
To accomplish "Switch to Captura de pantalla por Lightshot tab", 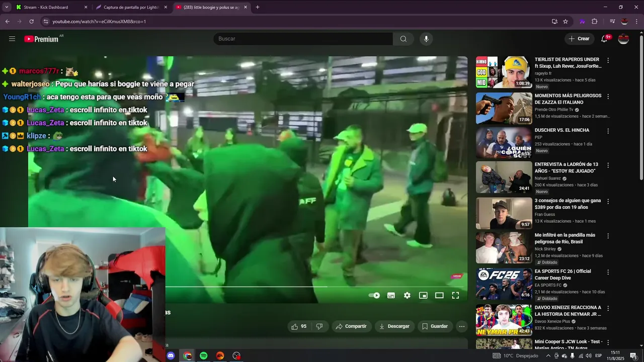I will pyautogui.click(x=131, y=7).
